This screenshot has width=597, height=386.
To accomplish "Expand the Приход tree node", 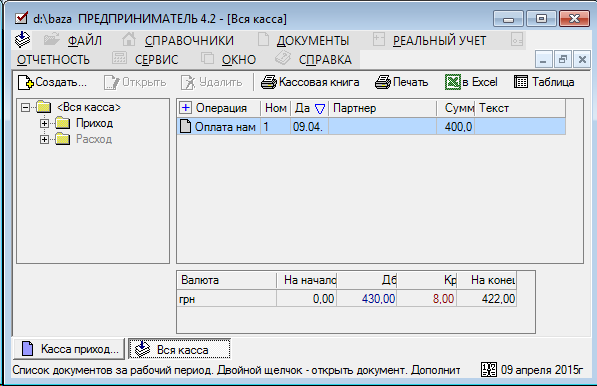I will coord(44,124).
